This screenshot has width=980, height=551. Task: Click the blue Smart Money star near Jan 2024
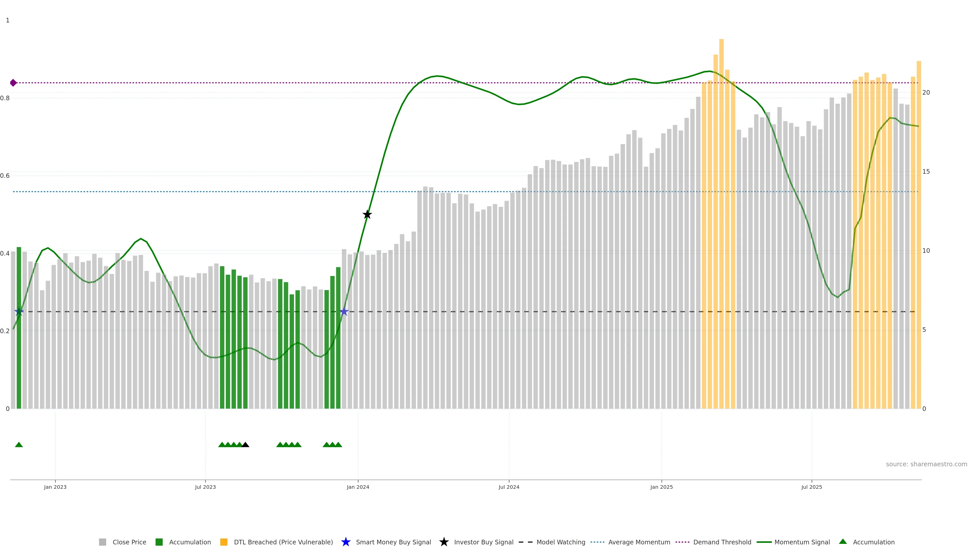(x=344, y=312)
